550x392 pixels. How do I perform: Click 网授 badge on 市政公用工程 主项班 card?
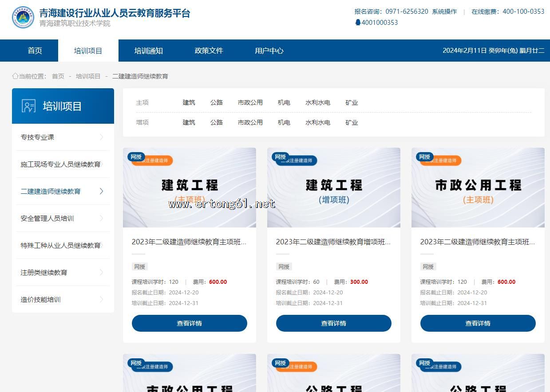coord(424,157)
